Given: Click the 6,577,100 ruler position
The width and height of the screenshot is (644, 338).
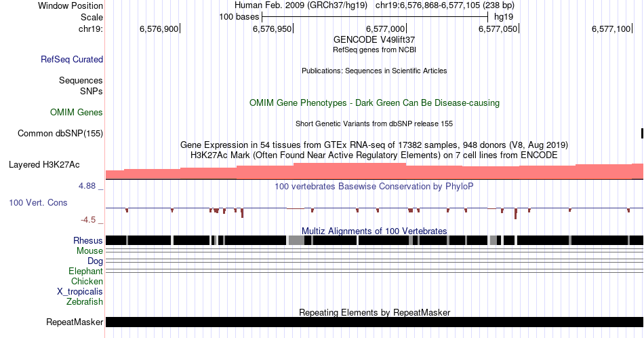Looking at the screenshot, I should coord(611,29).
